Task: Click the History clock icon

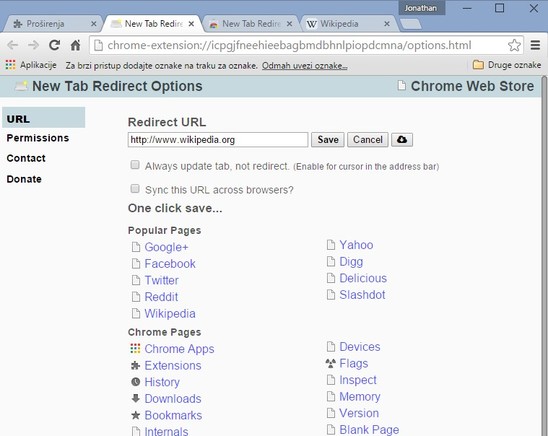Action: 135,382
